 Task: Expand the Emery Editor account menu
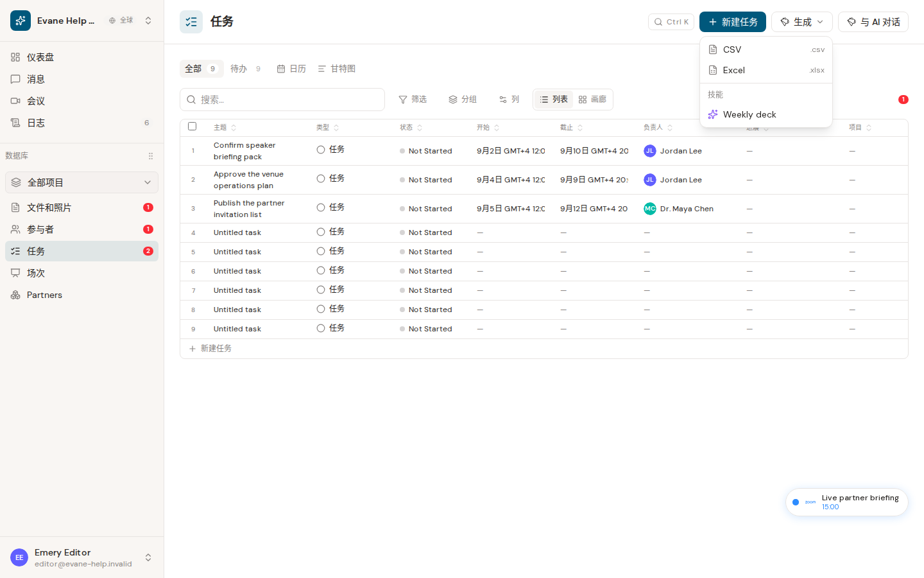(148, 557)
